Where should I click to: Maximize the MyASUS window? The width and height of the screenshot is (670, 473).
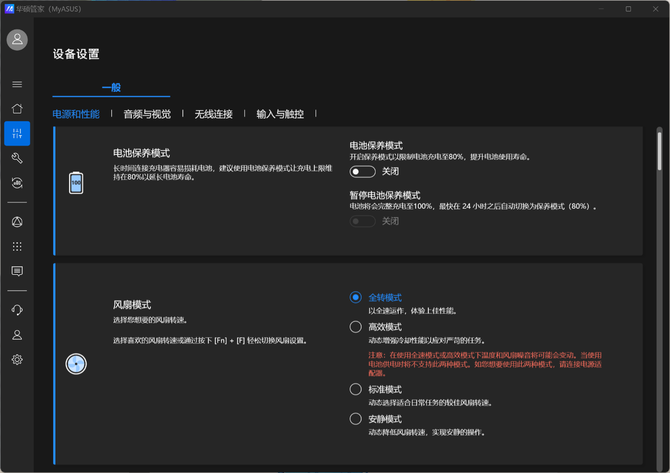pos(628,9)
